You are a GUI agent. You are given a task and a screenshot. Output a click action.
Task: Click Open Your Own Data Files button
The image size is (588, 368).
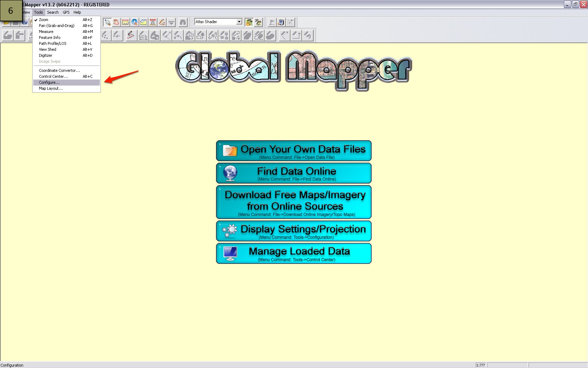294,151
